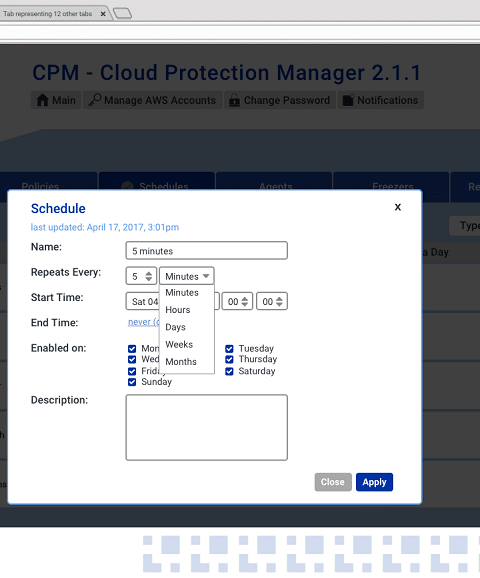Open Manage AWS Accounts key button

pos(153,100)
